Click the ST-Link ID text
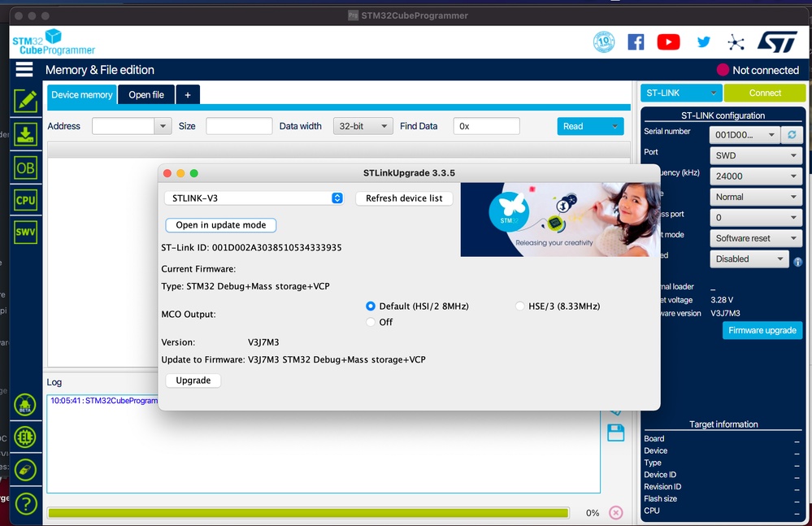 [251, 247]
